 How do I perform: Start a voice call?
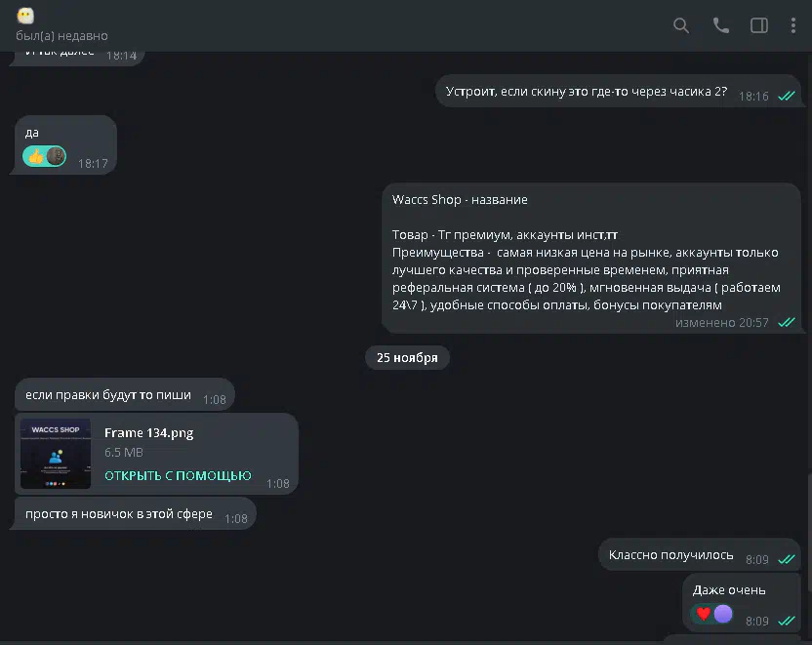coord(721,25)
